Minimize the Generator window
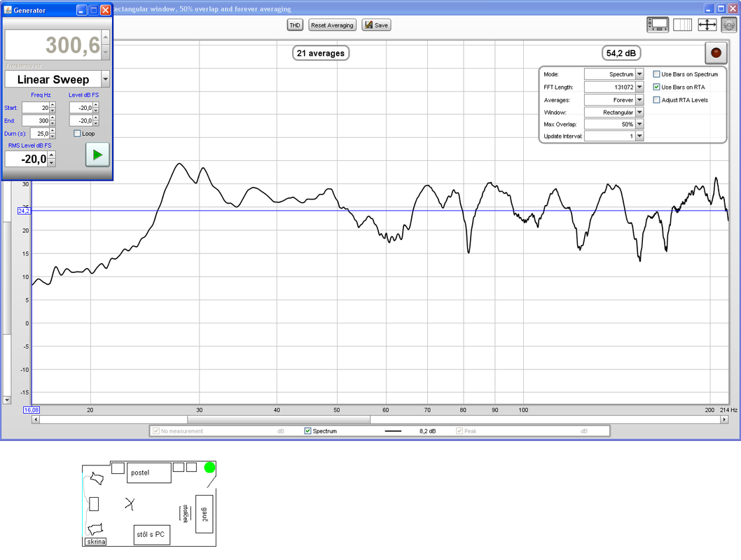The image size is (741, 560). pos(81,10)
